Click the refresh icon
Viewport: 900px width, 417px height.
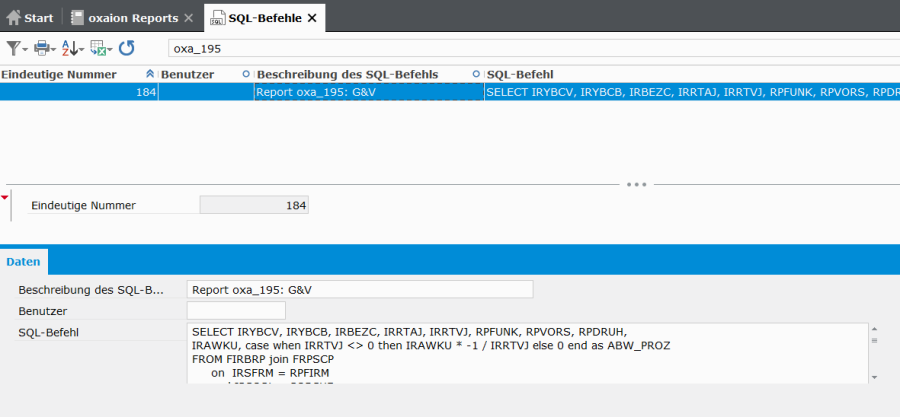[x=126, y=48]
